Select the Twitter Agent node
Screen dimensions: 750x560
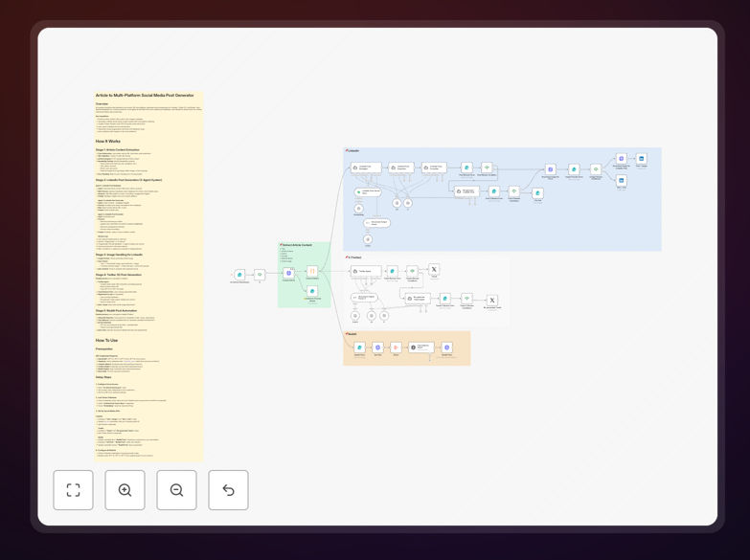point(366,271)
